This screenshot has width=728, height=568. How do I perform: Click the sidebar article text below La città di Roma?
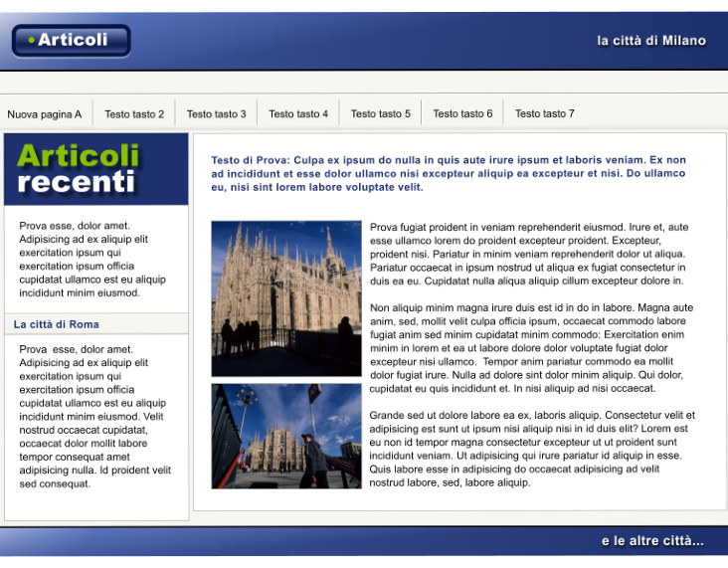[x=94, y=416]
